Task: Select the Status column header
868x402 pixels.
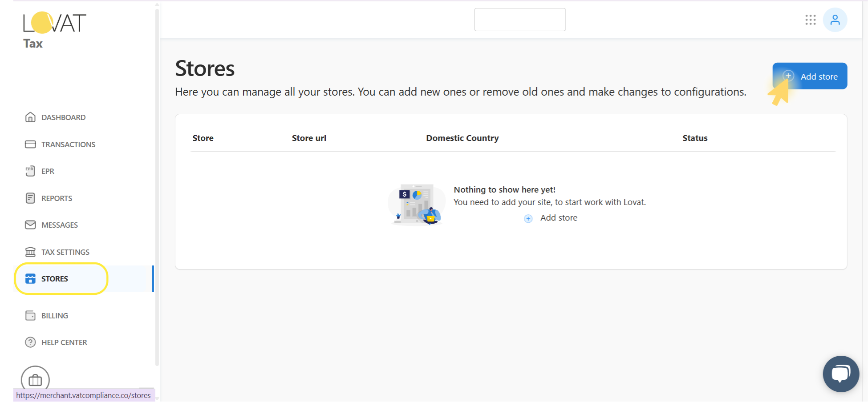Action: 695,138
